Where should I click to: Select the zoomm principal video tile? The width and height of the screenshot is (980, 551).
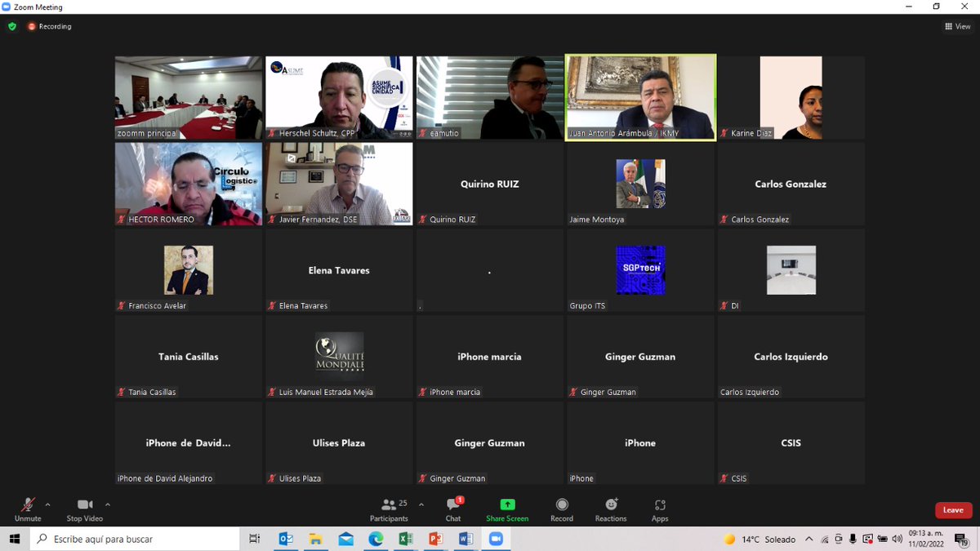click(189, 97)
